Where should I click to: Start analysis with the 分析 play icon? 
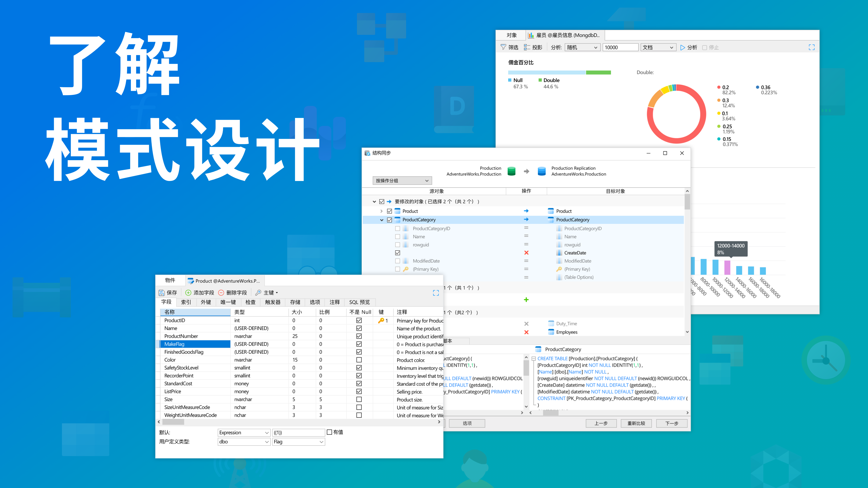[683, 47]
